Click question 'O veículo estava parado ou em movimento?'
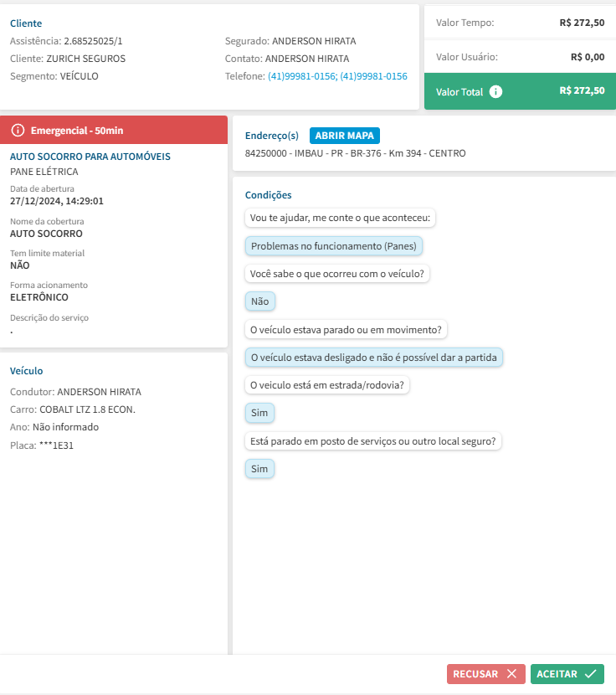The image size is (616, 695). pos(346,330)
